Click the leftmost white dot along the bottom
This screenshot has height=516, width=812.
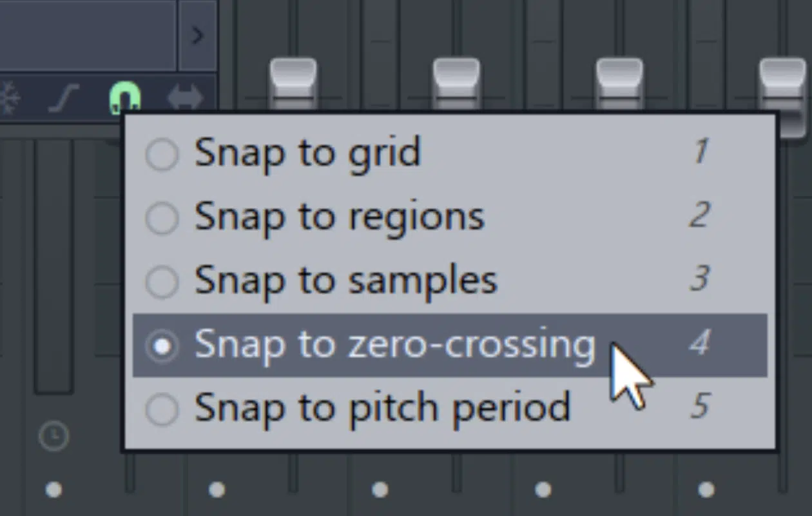tap(54, 490)
